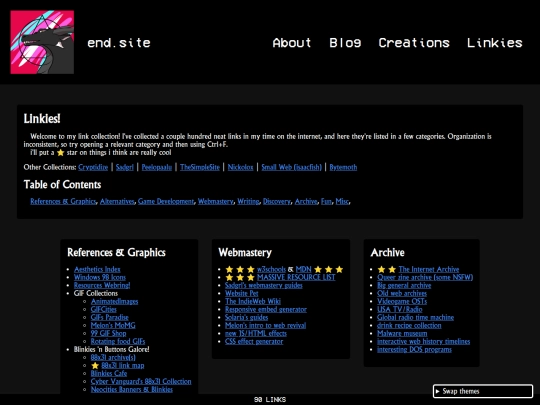The image size is (540, 405).
Task: Visit the Bytemoth collection
Action: pos(343,167)
